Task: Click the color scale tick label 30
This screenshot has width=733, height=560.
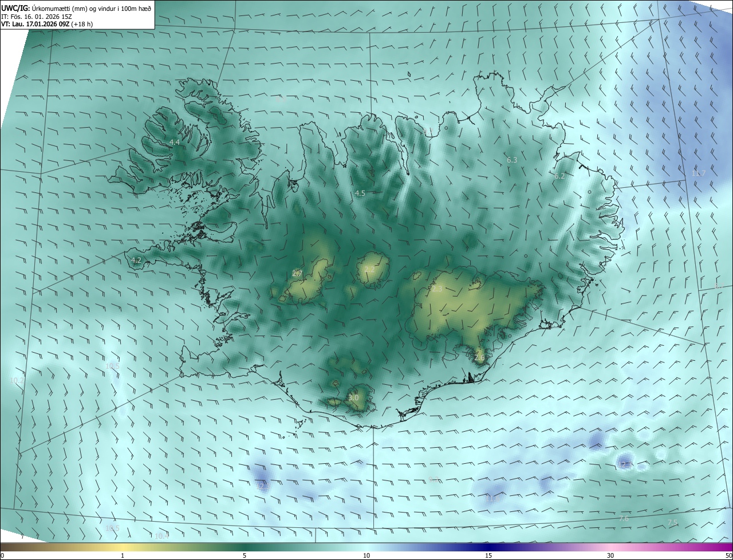Action: pos(610,555)
